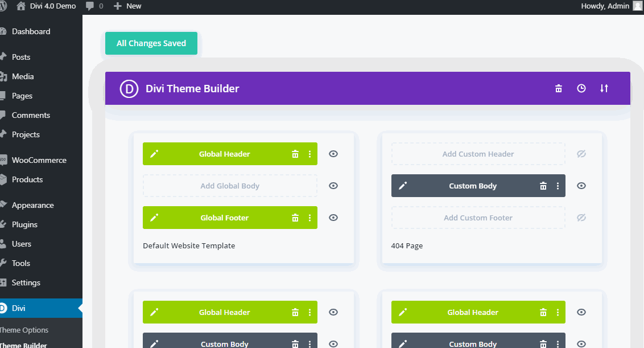This screenshot has height=348, width=644.
Task: Toggle Global Header eye below 404 Page card
Action: coord(581,312)
